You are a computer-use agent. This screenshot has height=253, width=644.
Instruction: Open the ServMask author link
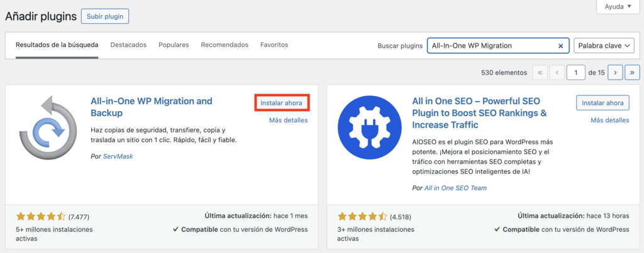(x=118, y=156)
